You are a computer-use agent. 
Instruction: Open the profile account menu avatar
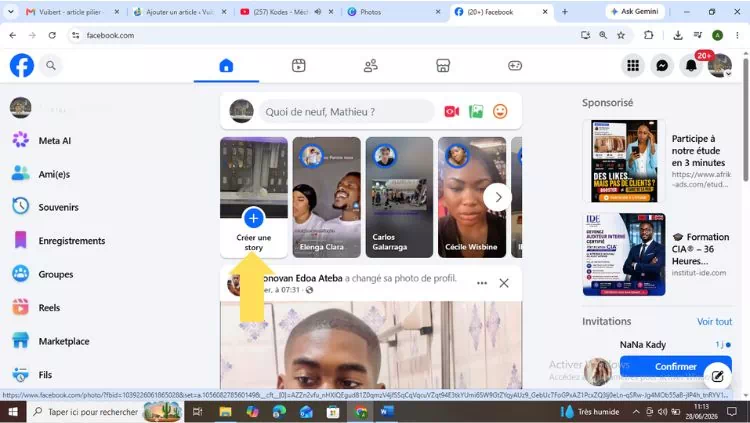pyautogui.click(x=720, y=66)
